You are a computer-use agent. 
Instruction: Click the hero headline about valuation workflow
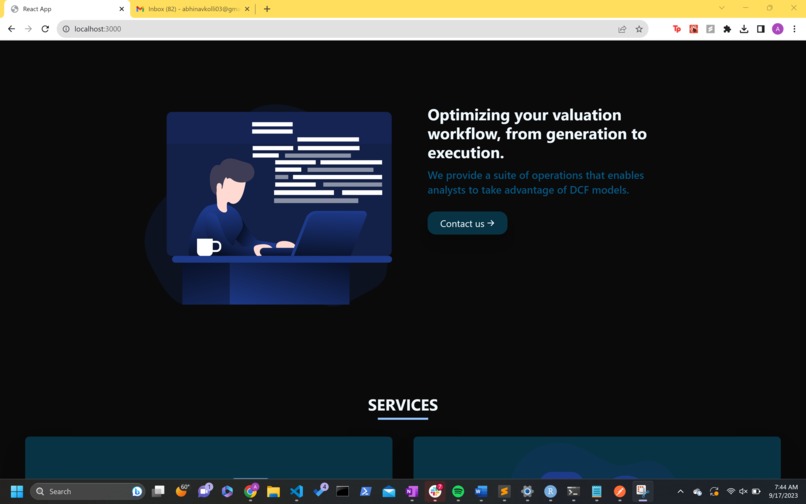(x=537, y=134)
